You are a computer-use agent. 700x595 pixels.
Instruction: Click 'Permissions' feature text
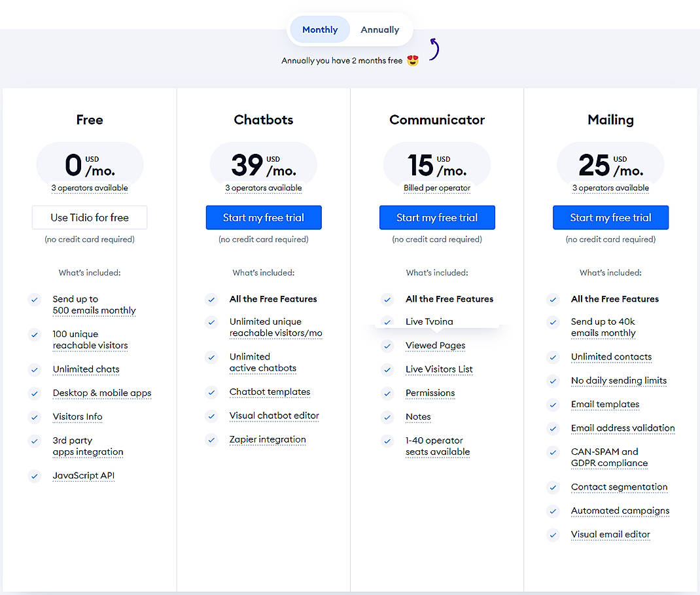click(x=430, y=393)
